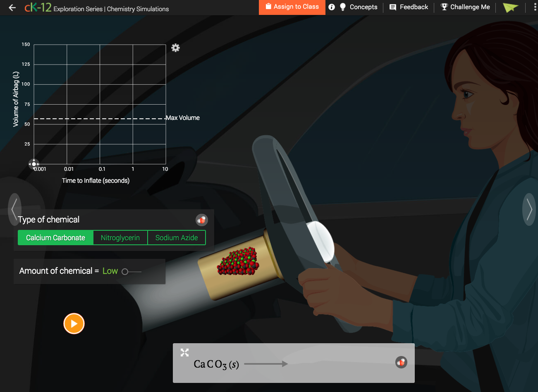Click the molecule icon in the equation panel
538x392 pixels.
tap(401, 362)
